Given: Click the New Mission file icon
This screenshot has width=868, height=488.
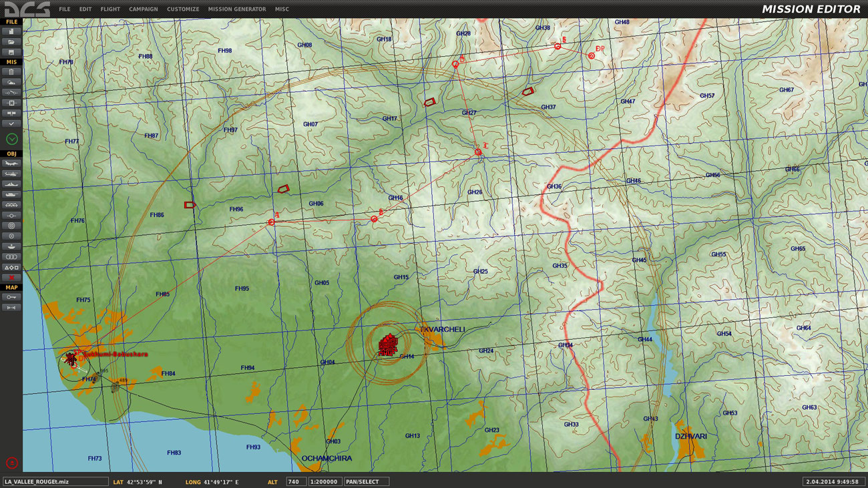Looking at the screenshot, I should 11,31.
